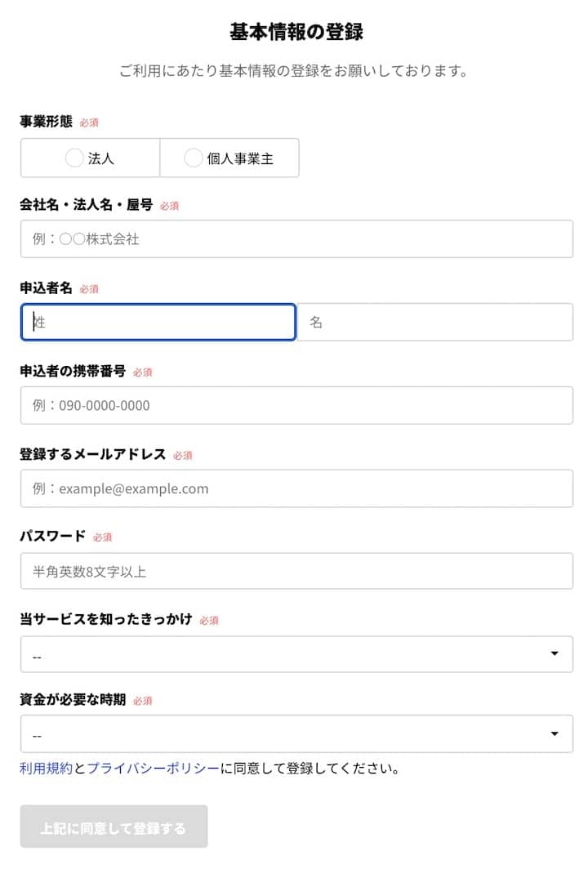
Task: Click the 個人事業主 label text
Action: 240,158
